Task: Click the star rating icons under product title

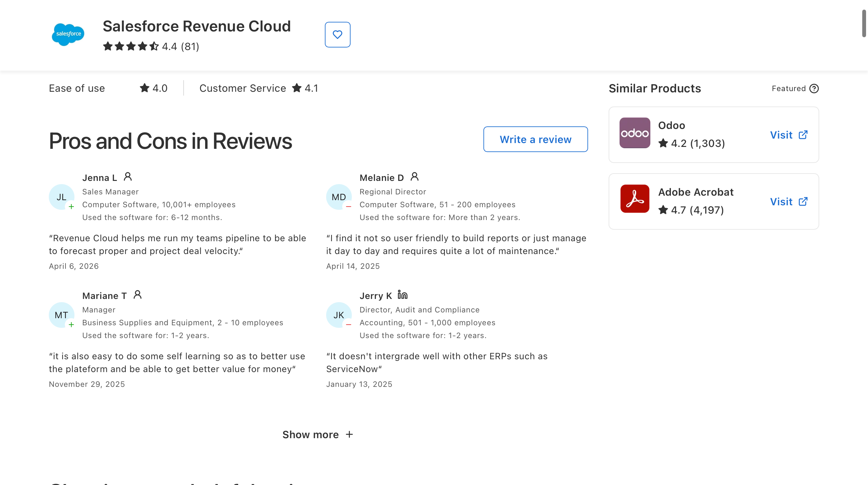Action: tap(131, 46)
